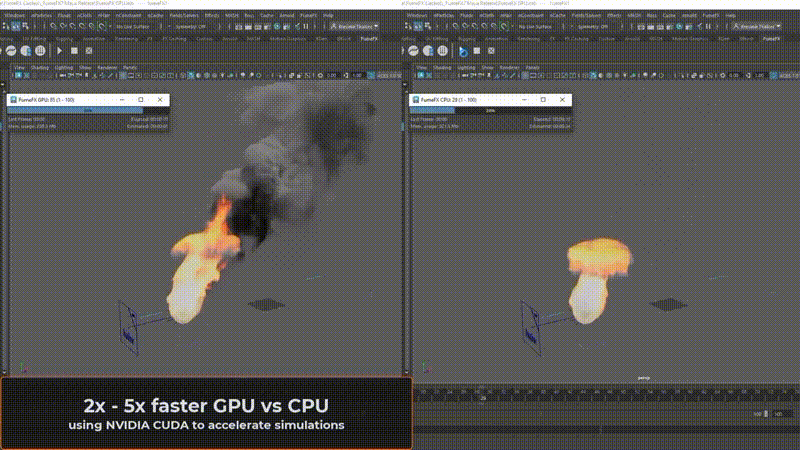Open No Live Surface field in right window
This screenshot has height=450, width=800.
(536, 26)
